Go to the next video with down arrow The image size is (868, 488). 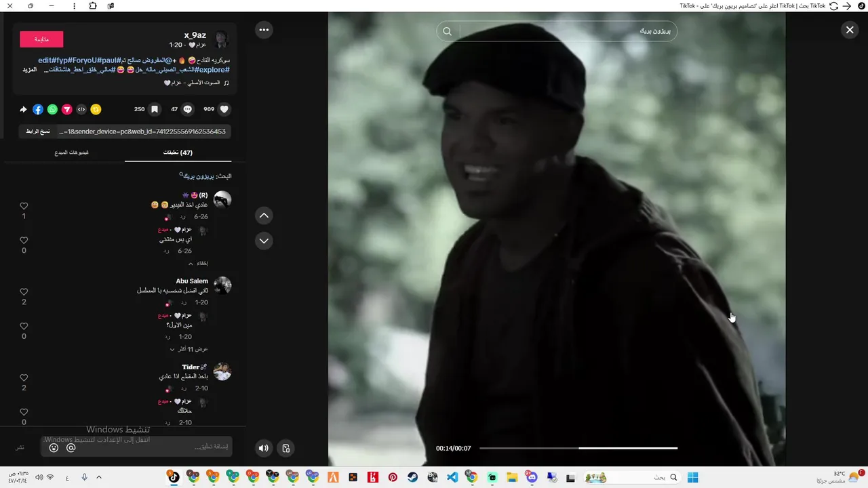(x=264, y=241)
